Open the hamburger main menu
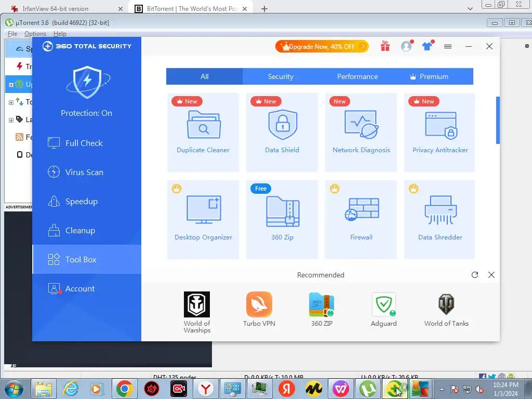The image size is (532, 399). [448, 46]
